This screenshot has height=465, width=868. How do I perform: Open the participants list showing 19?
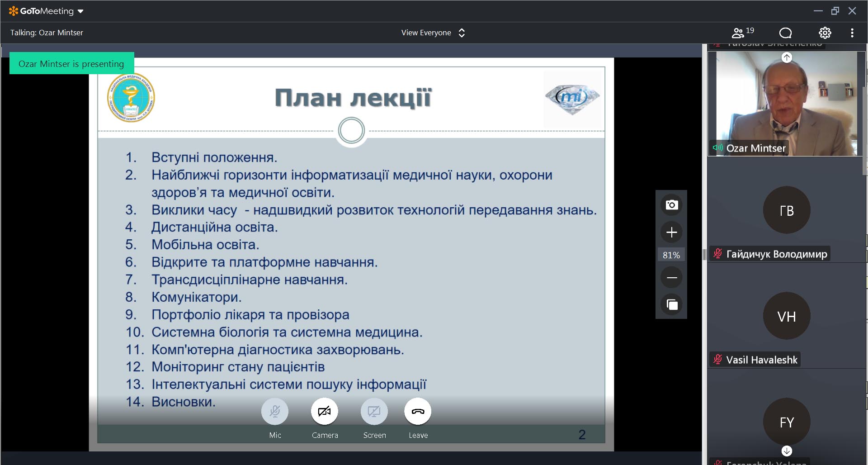(x=743, y=33)
